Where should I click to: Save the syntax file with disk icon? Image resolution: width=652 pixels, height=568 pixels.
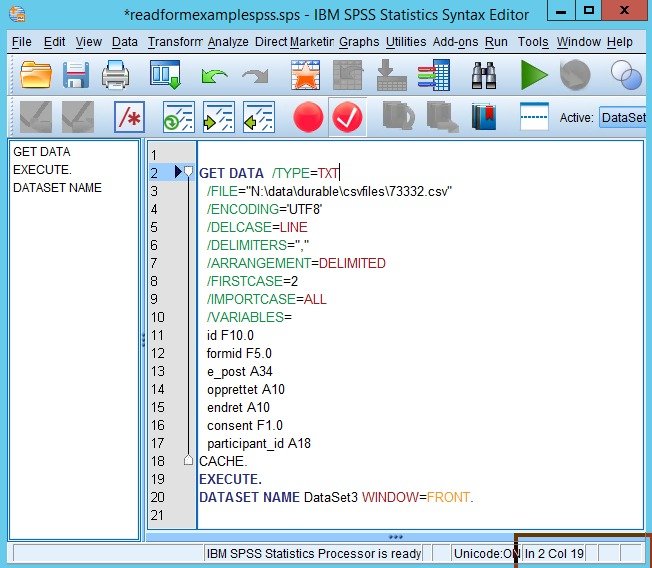coord(76,75)
